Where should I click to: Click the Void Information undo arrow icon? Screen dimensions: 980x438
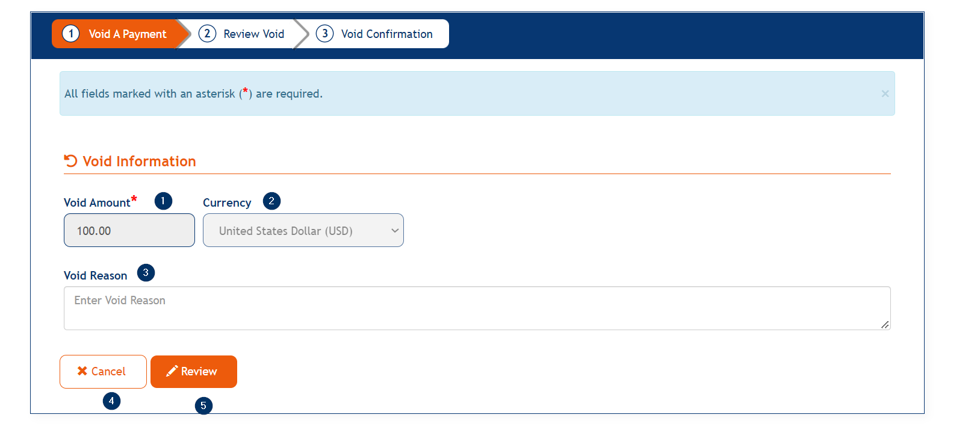[x=70, y=161]
